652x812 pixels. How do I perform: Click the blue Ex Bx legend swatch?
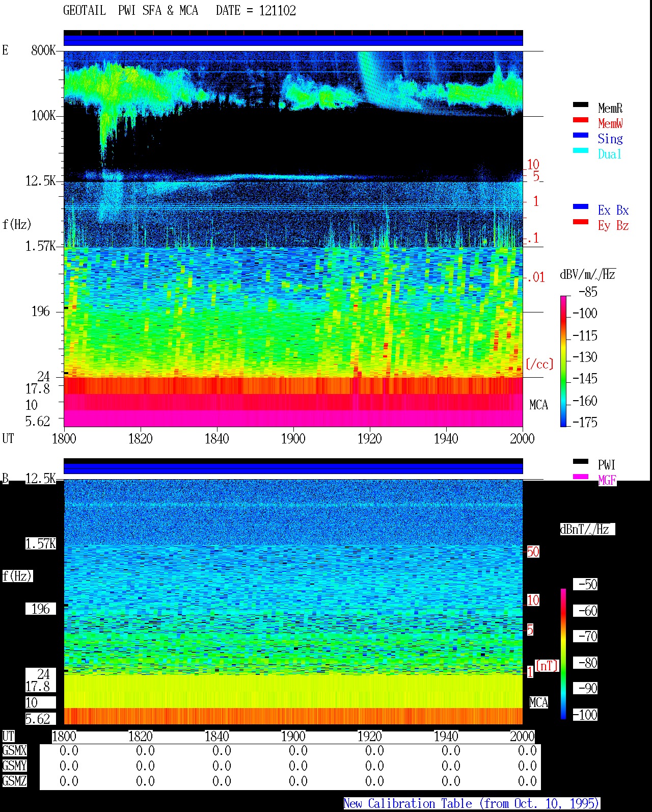[581, 207]
